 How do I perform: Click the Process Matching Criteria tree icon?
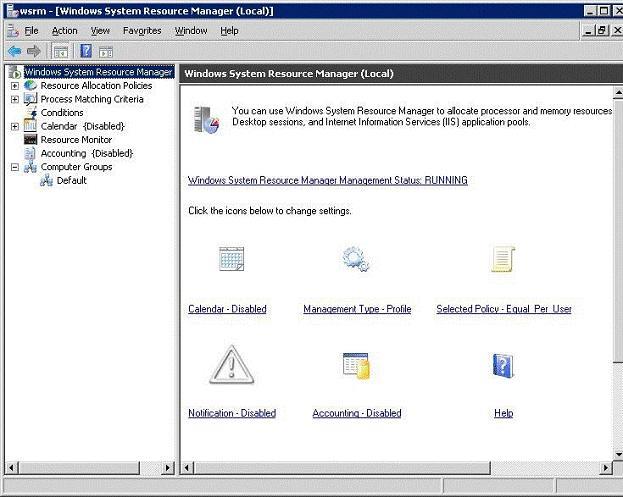pos(30,99)
